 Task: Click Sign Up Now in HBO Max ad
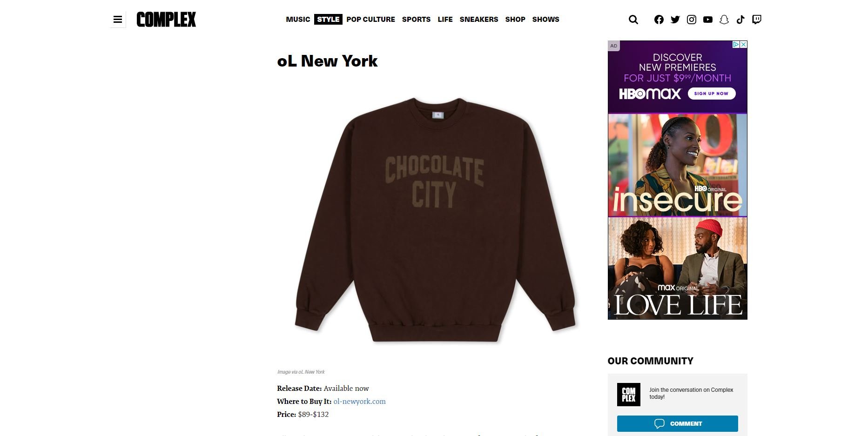pos(712,94)
